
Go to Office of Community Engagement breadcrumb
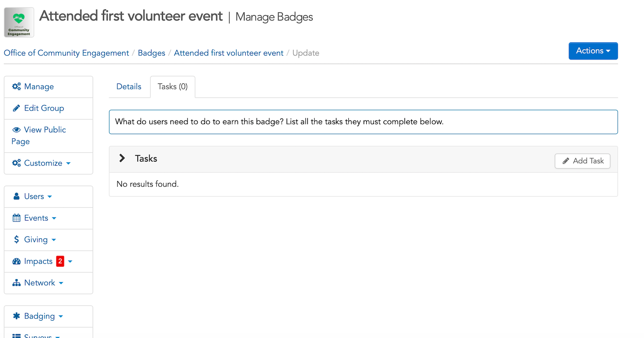click(66, 53)
